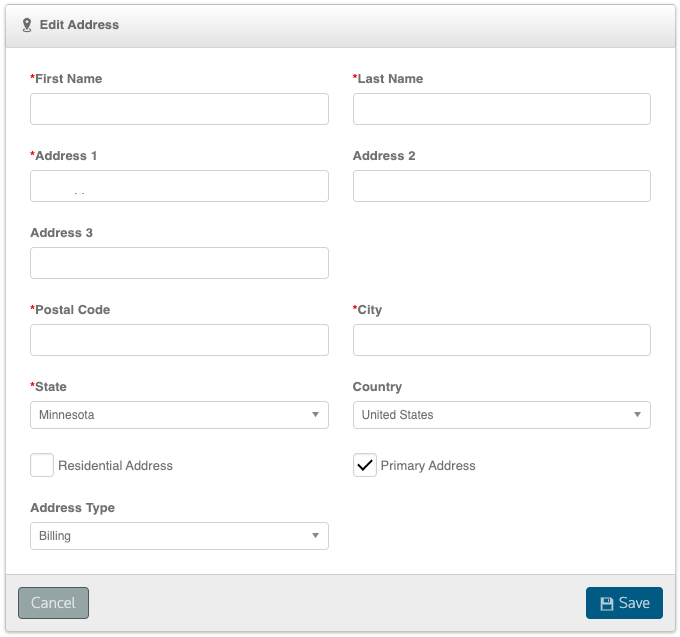680x637 pixels.
Task: Open the State dropdown showing Minnesota
Action: 179,415
